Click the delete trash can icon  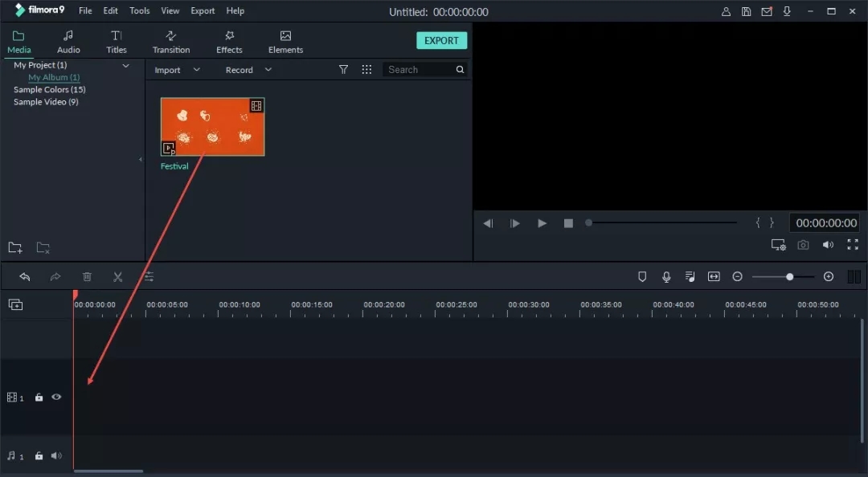[x=87, y=277]
